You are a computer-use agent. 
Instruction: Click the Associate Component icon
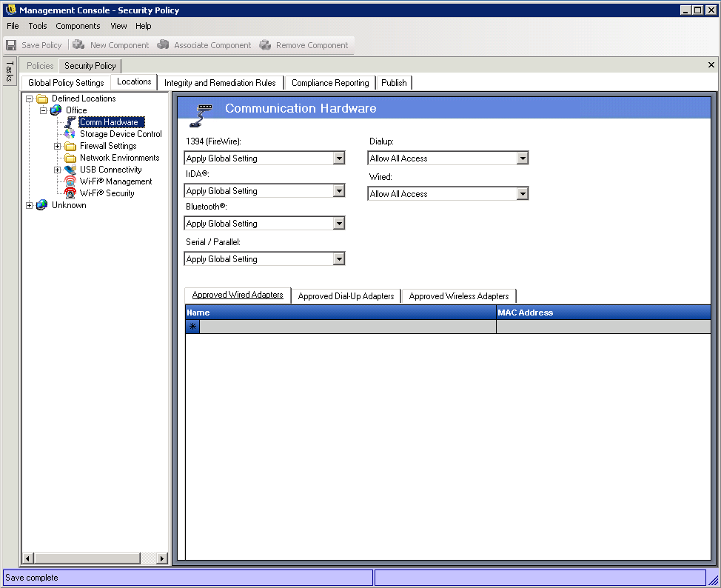point(163,44)
